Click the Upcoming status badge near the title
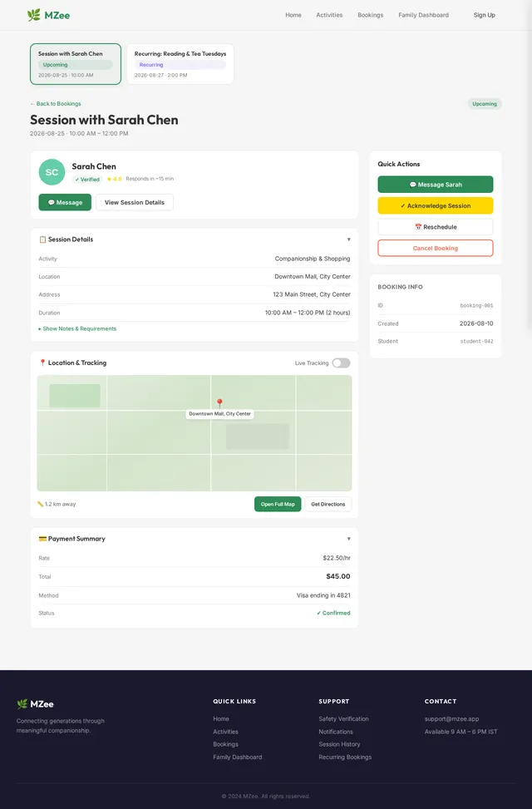This screenshot has width=532, height=809. click(x=485, y=104)
